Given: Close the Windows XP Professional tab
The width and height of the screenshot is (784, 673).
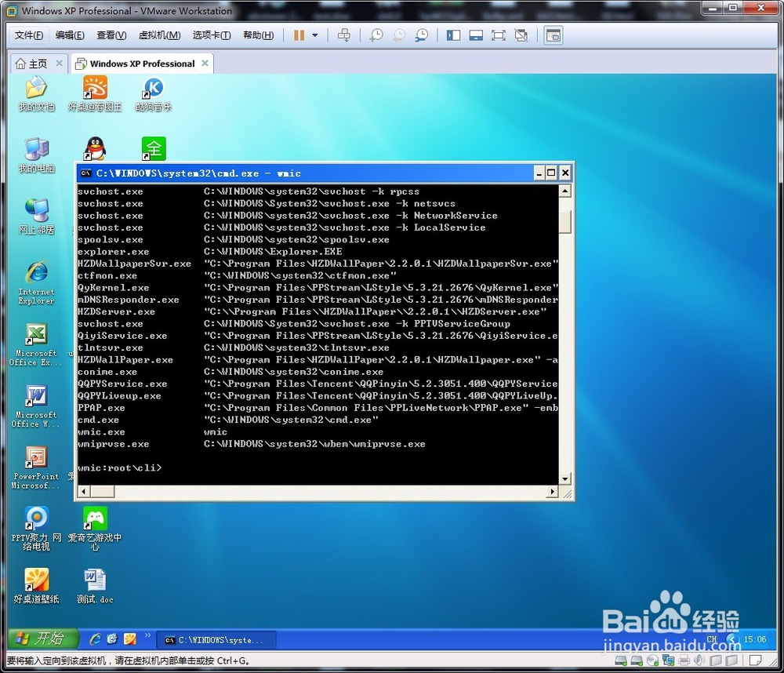Looking at the screenshot, I should (205, 63).
